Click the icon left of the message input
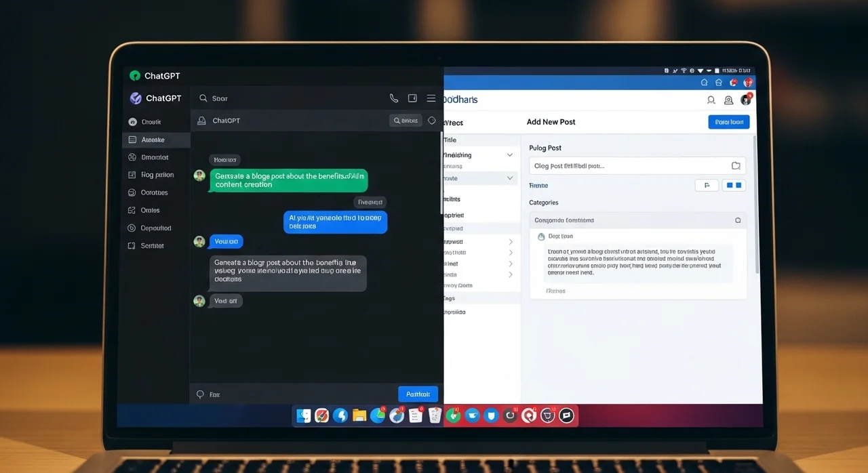The width and height of the screenshot is (868, 473). 200,394
